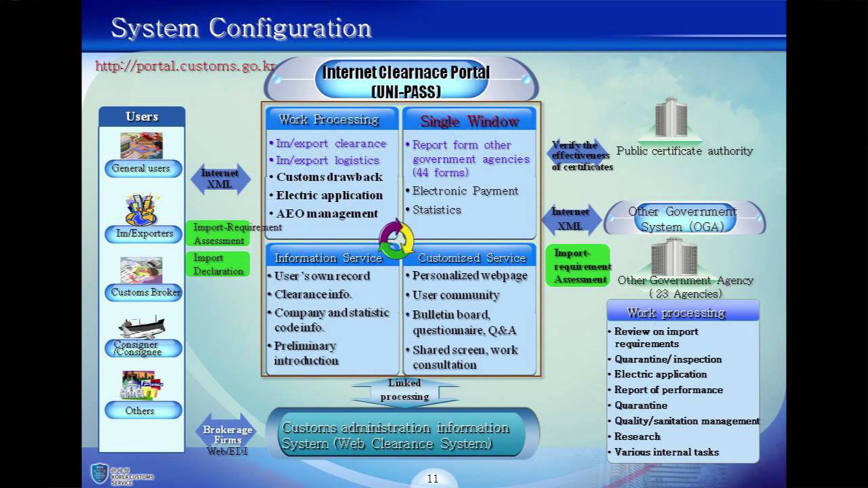This screenshot has height=488, width=868.
Task: Click the ( 23 Agencies) text
Action: click(x=686, y=293)
